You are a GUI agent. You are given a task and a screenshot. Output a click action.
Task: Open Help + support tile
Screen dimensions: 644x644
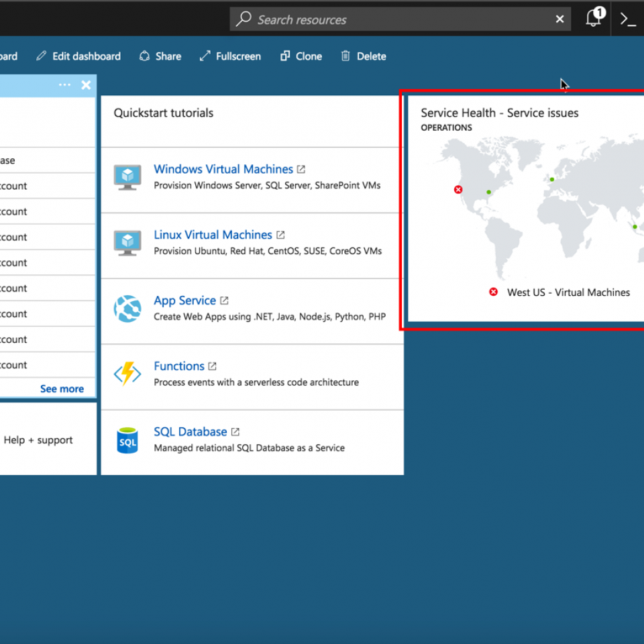[x=38, y=440]
